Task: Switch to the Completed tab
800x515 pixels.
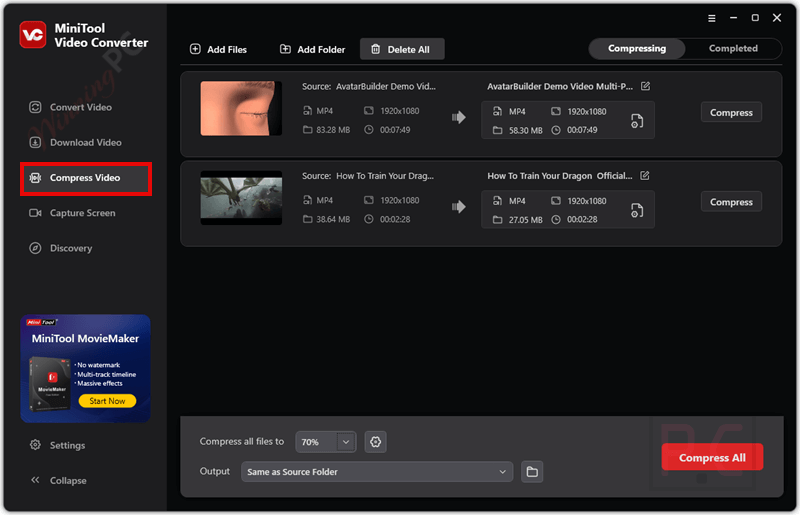Action: click(733, 48)
